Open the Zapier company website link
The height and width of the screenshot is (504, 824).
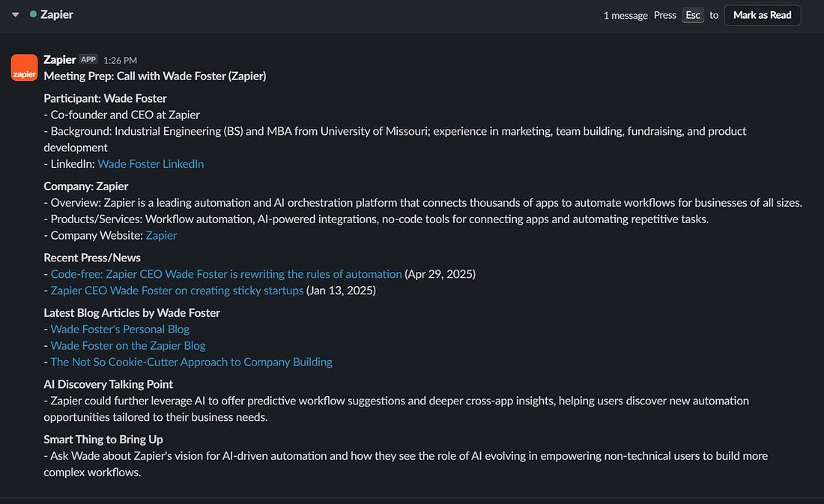tap(161, 235)
